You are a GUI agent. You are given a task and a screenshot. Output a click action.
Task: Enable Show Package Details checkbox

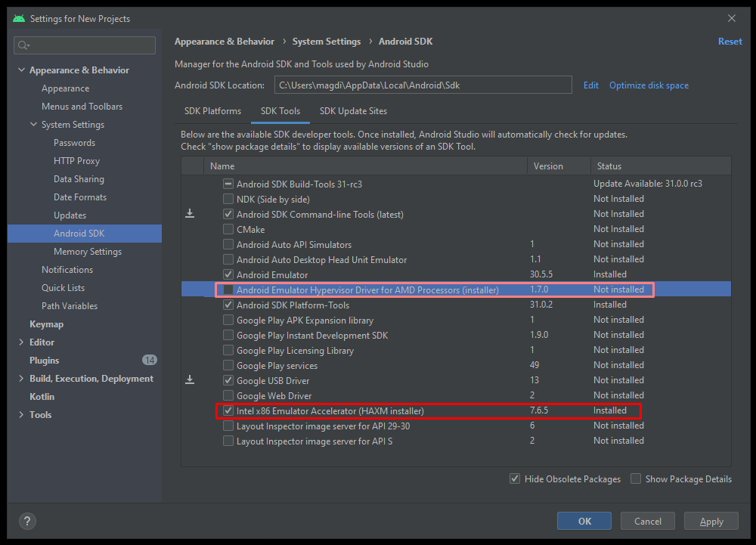[636, 478]
